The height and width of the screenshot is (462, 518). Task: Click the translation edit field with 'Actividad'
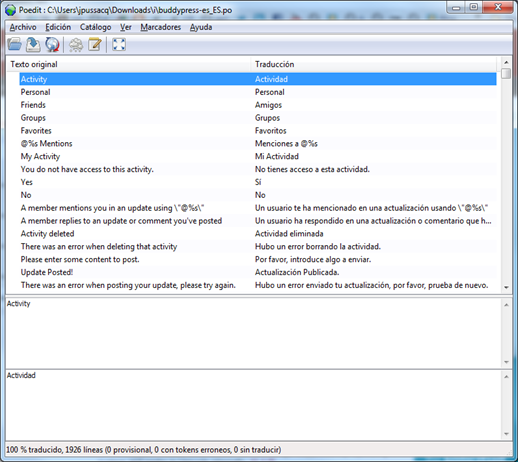point(253,405)
